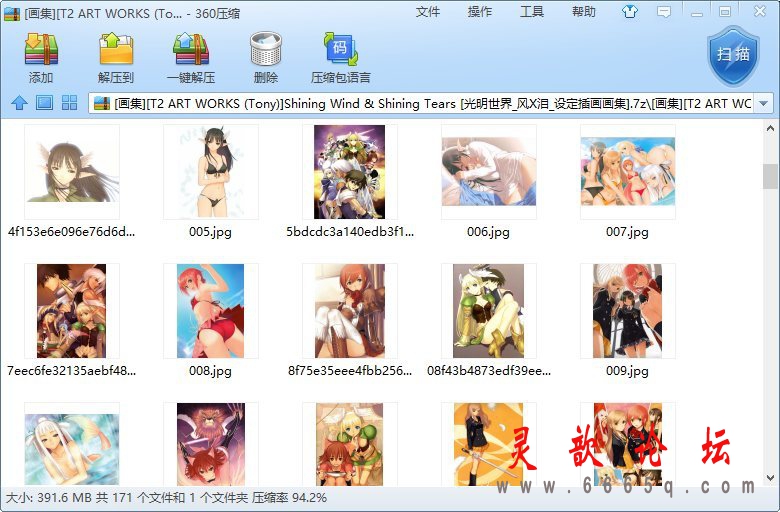780x512 pixels.
Task: Open the 工具 menu
Action: [x=532, y=12]
